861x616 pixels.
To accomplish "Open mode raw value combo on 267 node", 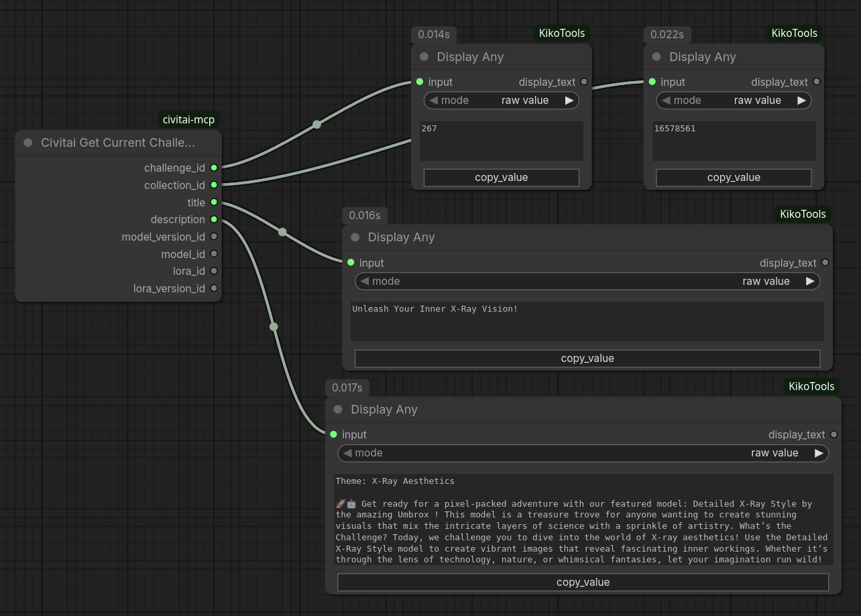I will pyautogui.click(x=502, y=101).
